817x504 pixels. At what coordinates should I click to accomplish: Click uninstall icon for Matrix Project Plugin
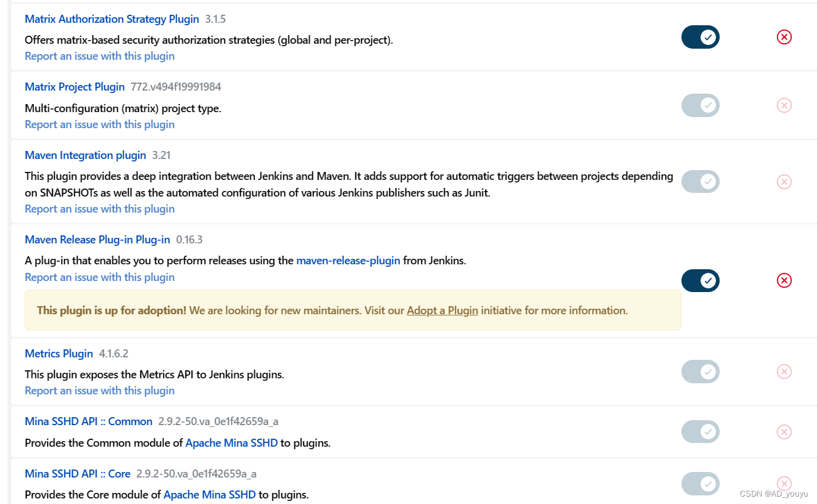coord(784,105)
